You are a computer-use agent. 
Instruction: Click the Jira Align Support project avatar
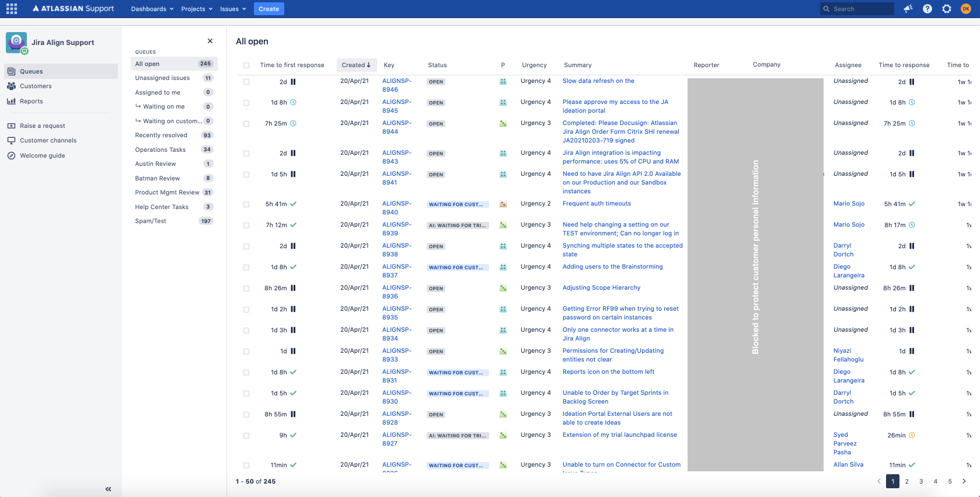coord(16,43)
